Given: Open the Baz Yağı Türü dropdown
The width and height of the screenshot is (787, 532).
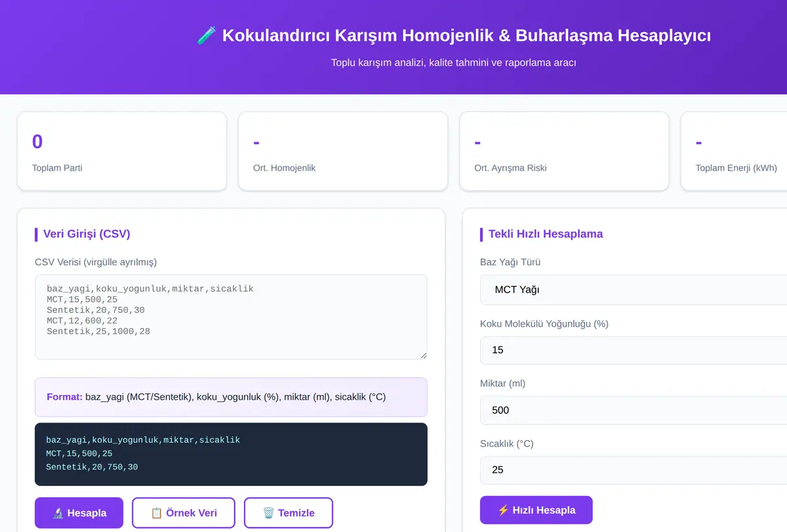Looking at the screenshot, I should point(634,289).
